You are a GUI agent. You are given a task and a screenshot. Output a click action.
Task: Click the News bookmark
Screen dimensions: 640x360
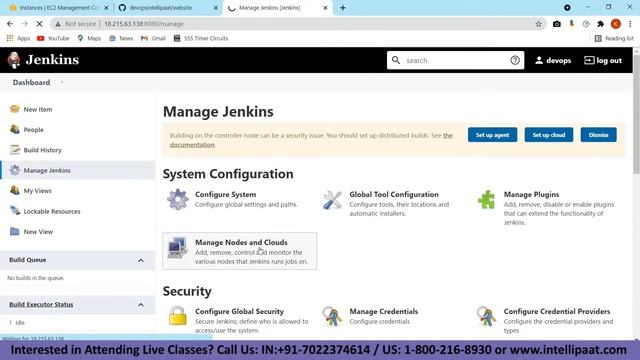(x=121, y=38)
